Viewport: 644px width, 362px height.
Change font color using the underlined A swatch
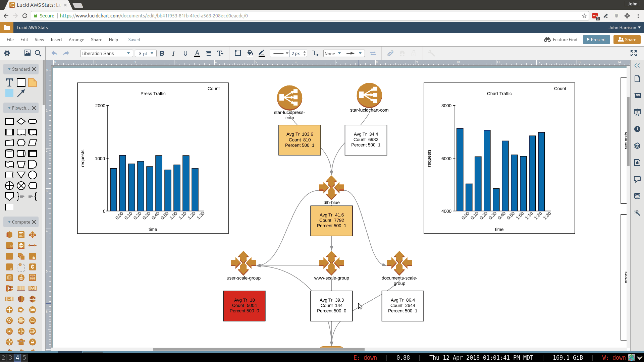(197, 53)
